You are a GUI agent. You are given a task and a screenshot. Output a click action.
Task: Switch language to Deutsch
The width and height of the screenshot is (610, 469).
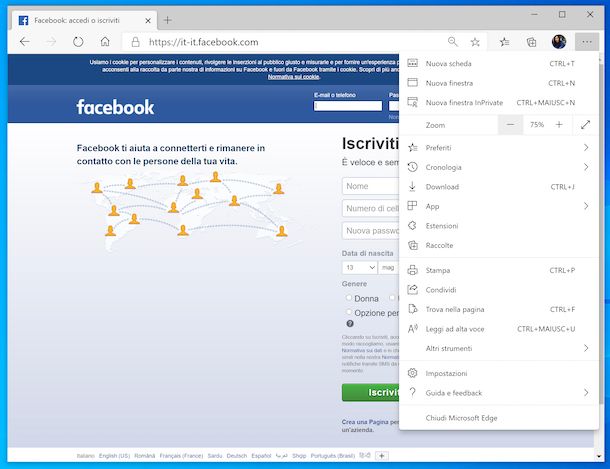[237, 456]
